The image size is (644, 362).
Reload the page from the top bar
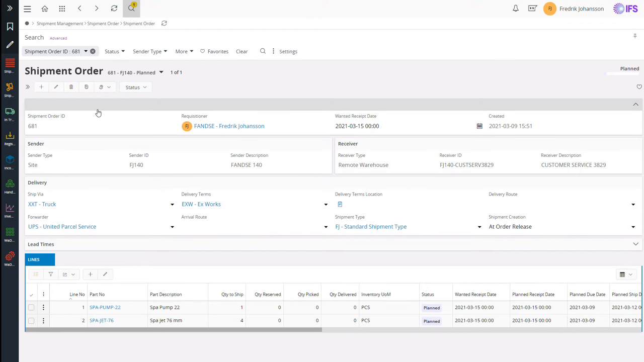pyautogui.click(x=114, y=9)
